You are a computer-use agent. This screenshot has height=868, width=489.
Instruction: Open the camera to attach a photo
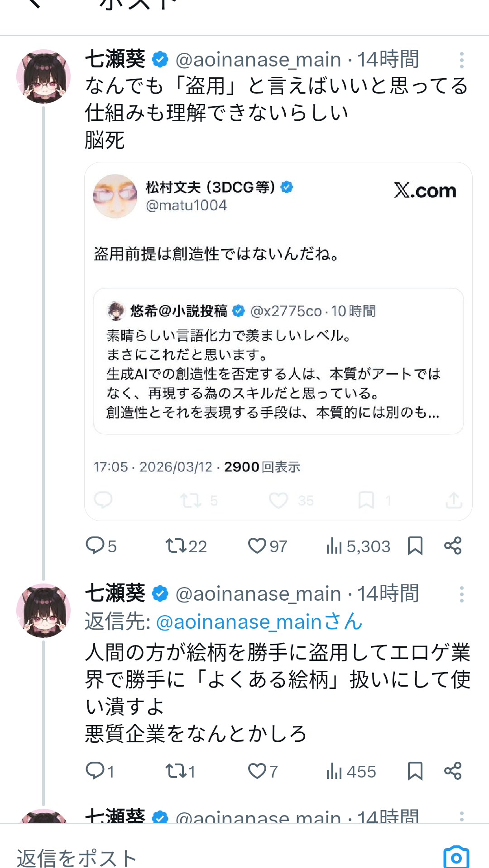pos(456,857)
